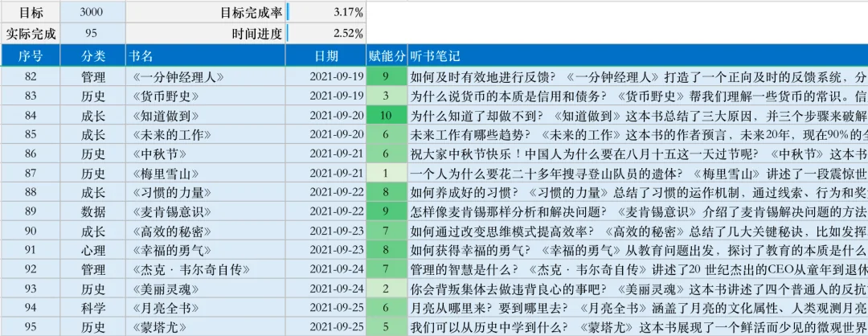Open note starting 如何养成好的习惯

point(637,193)
